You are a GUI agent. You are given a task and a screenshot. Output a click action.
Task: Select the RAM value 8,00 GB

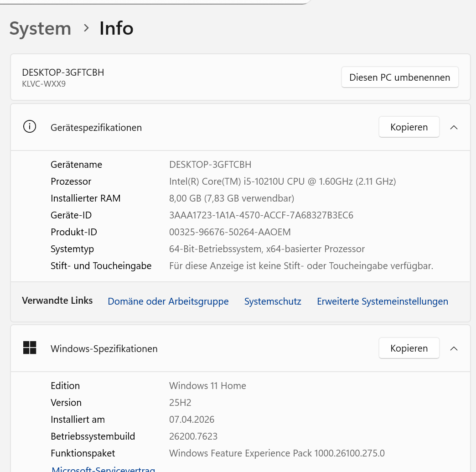point(232,198)
